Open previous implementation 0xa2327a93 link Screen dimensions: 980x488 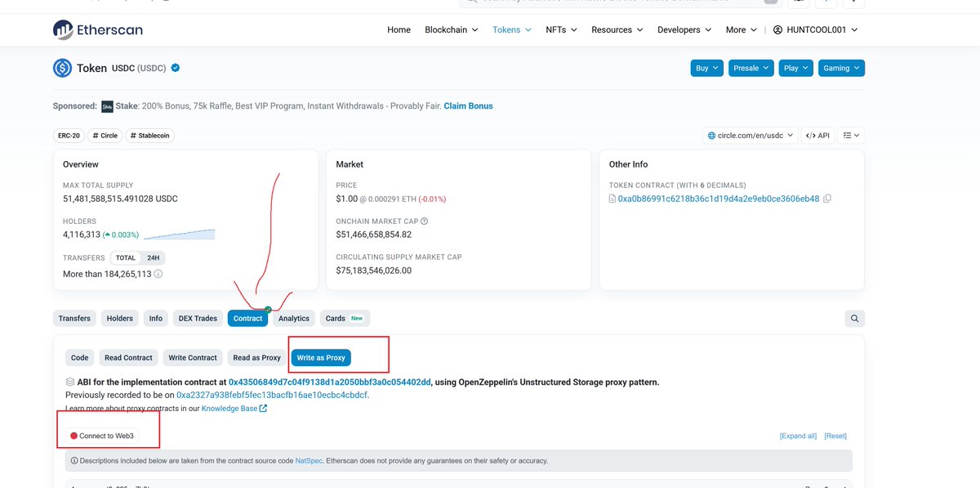[x=272, y=395]
